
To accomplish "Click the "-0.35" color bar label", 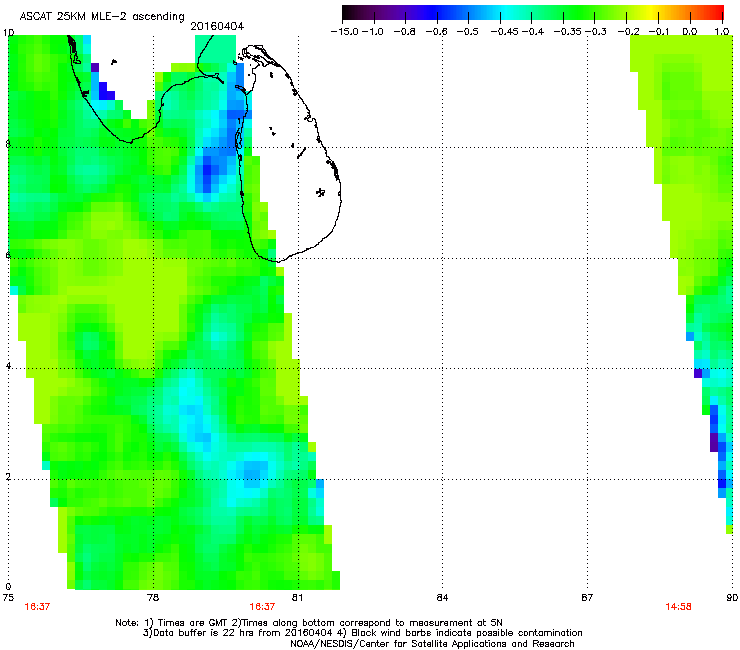I will 568,32.
